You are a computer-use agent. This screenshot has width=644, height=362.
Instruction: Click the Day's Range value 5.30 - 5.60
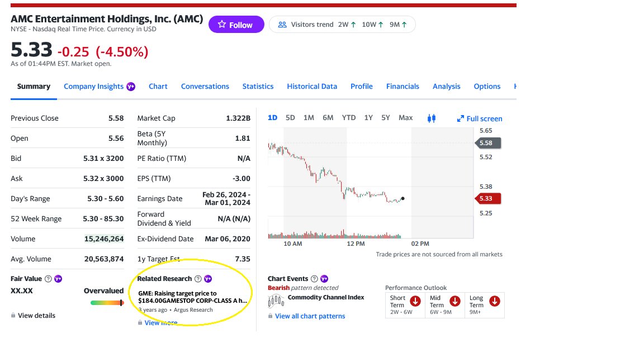tap(106, 199)
